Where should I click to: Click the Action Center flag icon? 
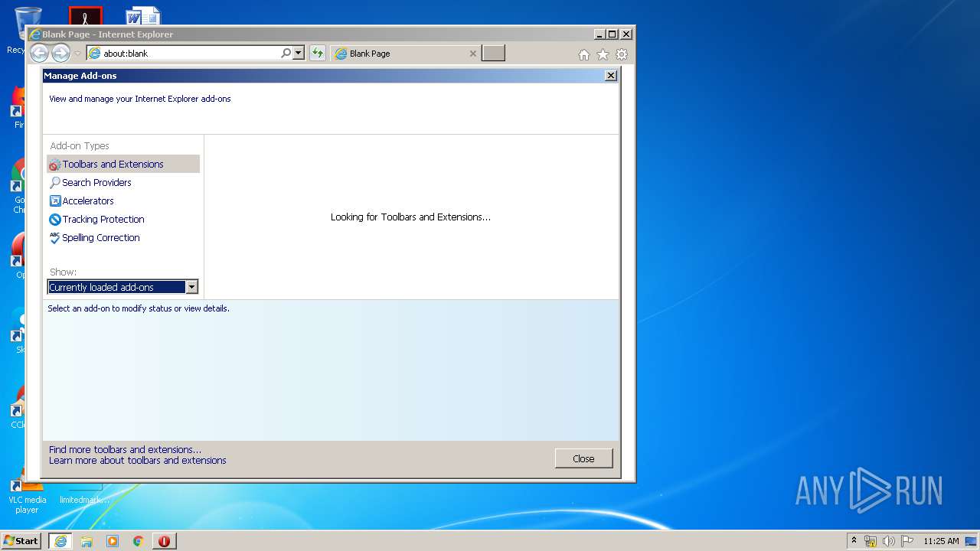pyautogui.click(x=907, y=541)
